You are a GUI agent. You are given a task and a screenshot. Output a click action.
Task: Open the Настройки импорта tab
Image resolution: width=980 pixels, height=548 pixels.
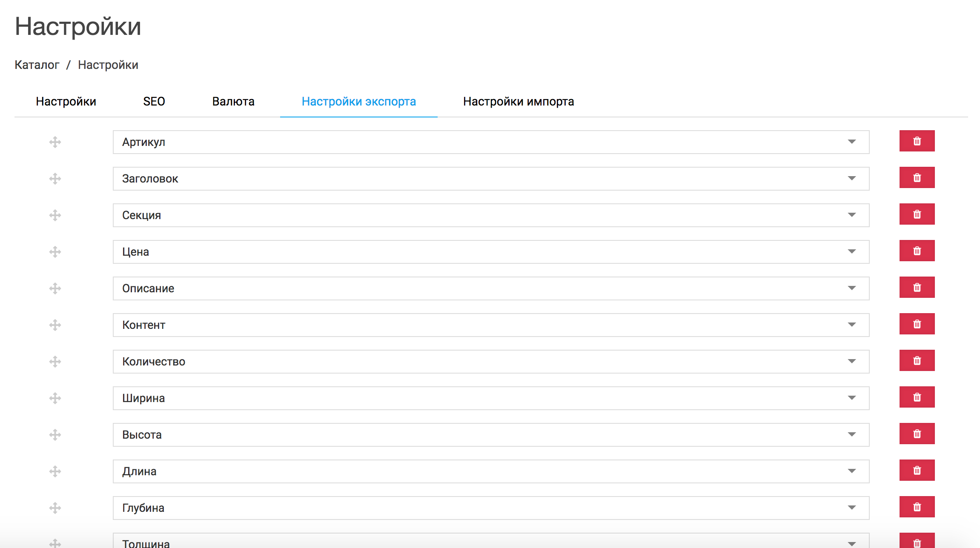point(518,102)
